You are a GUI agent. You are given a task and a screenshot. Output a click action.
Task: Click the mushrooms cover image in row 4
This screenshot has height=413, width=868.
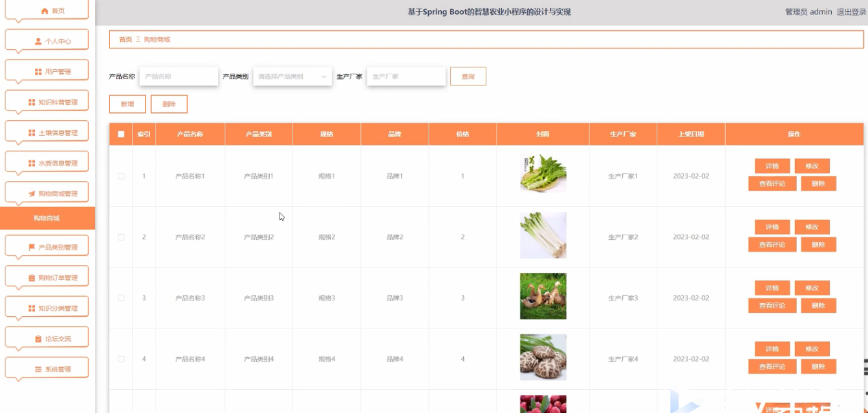pos(543,357)
